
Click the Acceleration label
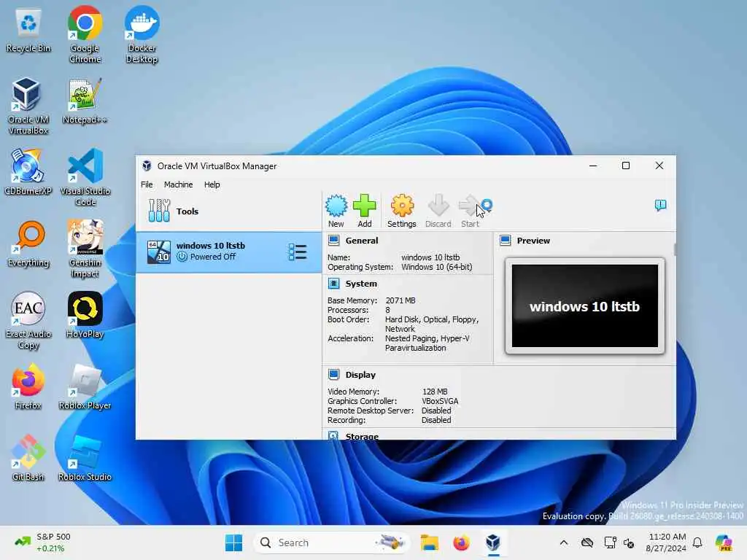(x=350, y=338)
